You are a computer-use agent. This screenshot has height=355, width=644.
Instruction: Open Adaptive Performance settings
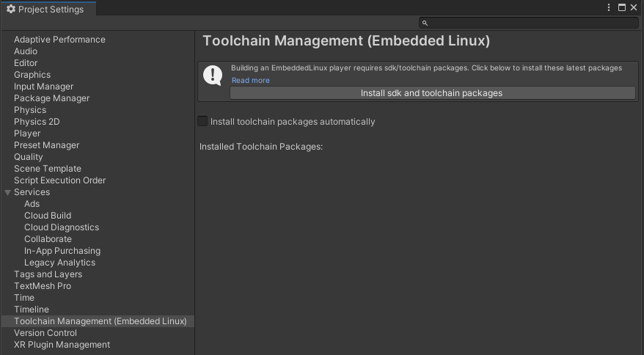point(59,40)
